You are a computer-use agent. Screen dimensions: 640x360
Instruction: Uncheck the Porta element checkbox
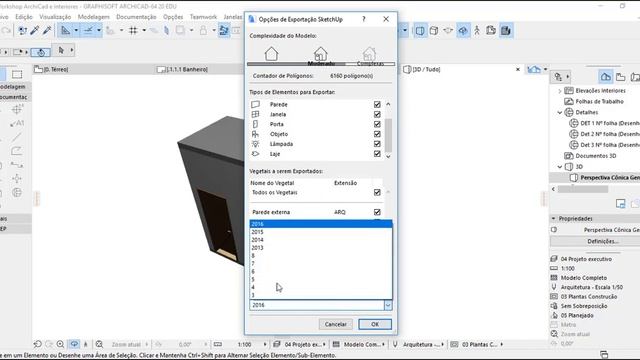tap(377, 124)
